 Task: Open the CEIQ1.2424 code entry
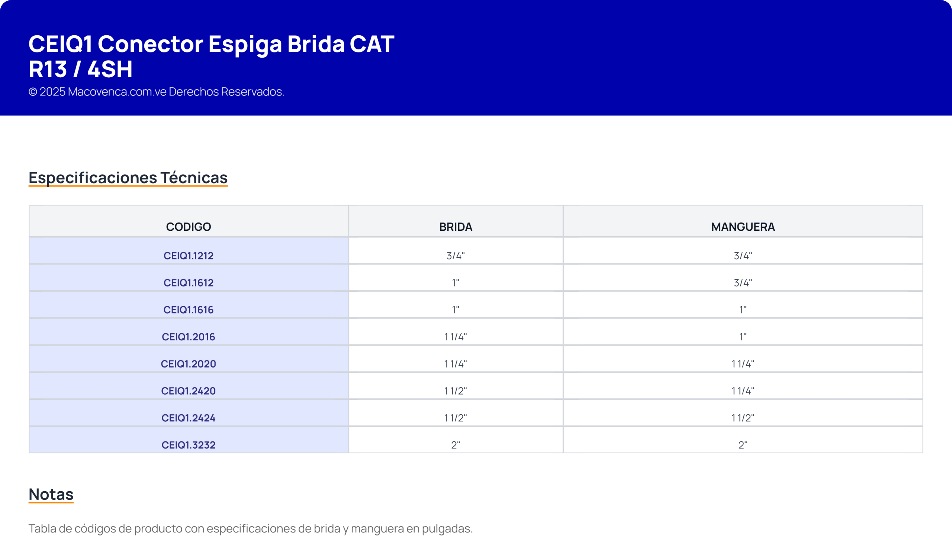188,418
